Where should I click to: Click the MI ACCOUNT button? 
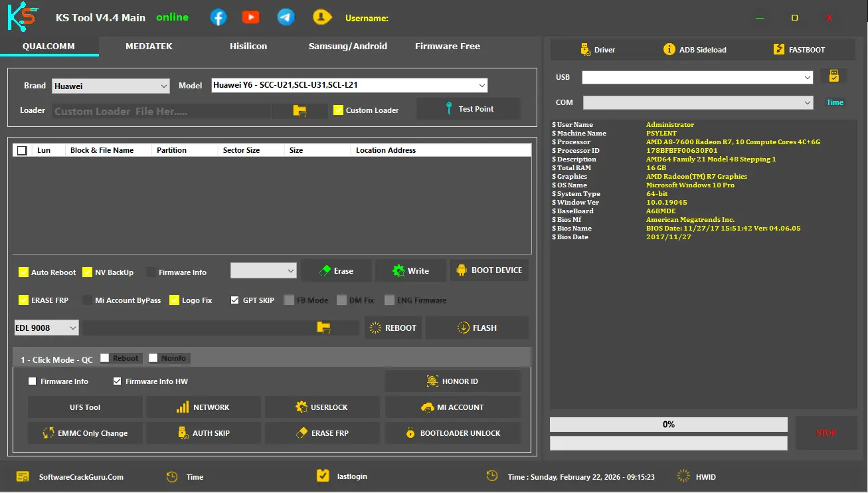[x=452, y=407]
